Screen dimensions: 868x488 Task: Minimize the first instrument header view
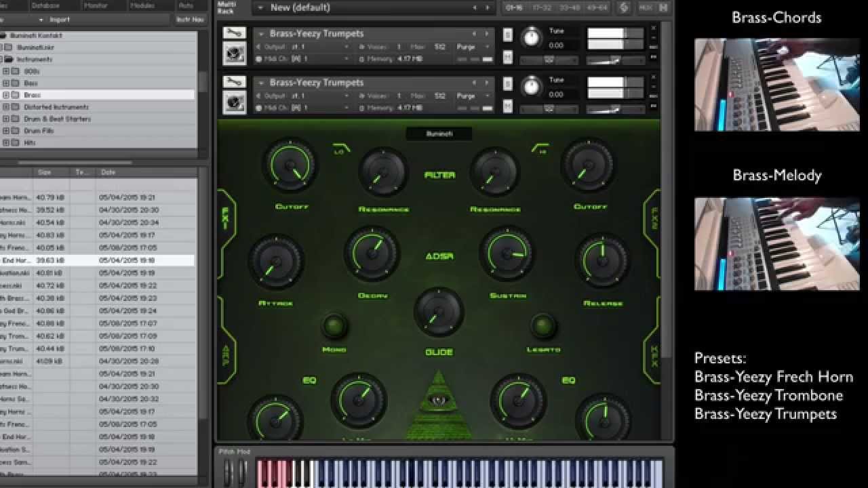click(654, 38)
